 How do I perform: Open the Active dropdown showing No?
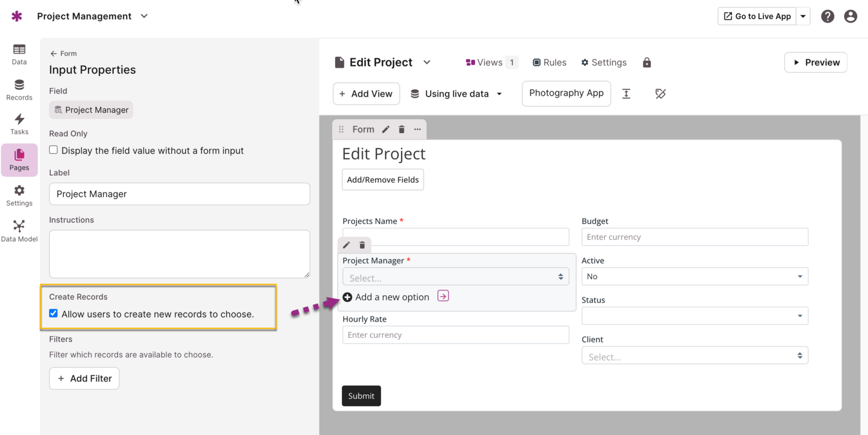694,277
